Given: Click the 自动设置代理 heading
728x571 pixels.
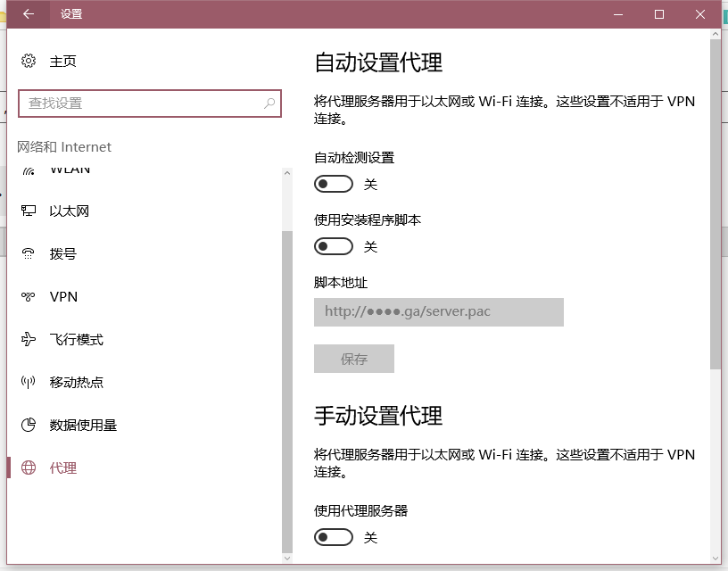Looking at the screenshot, I should pos(378,62).
